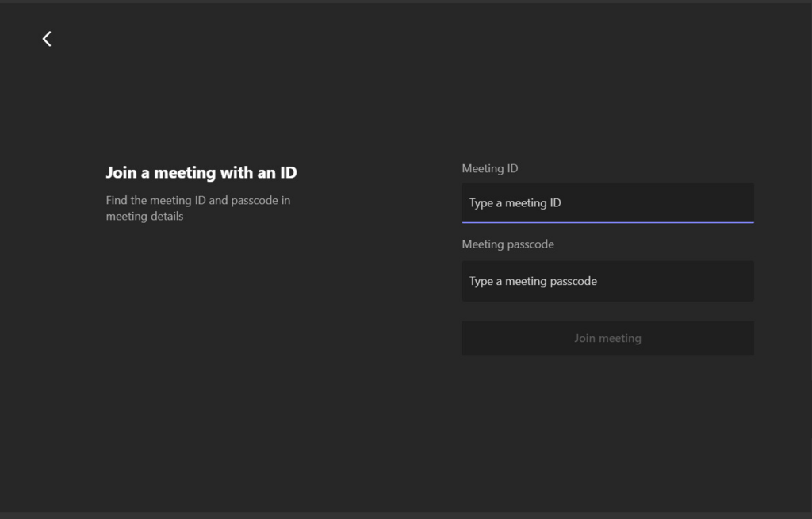812x519 pixels.
Task: Click the word 'Join' in the heading
Action: 121,172
